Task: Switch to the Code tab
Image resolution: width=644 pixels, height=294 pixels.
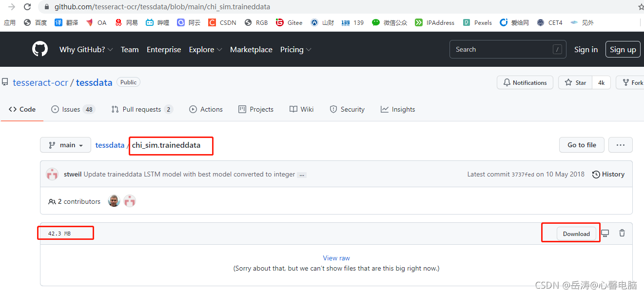Action: [22, 109]
